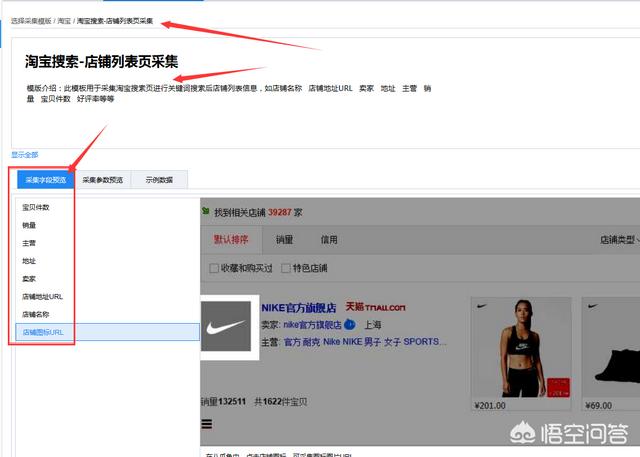Select the 示例数据 tab
640x457 pixels.
(x=158, y=180)
